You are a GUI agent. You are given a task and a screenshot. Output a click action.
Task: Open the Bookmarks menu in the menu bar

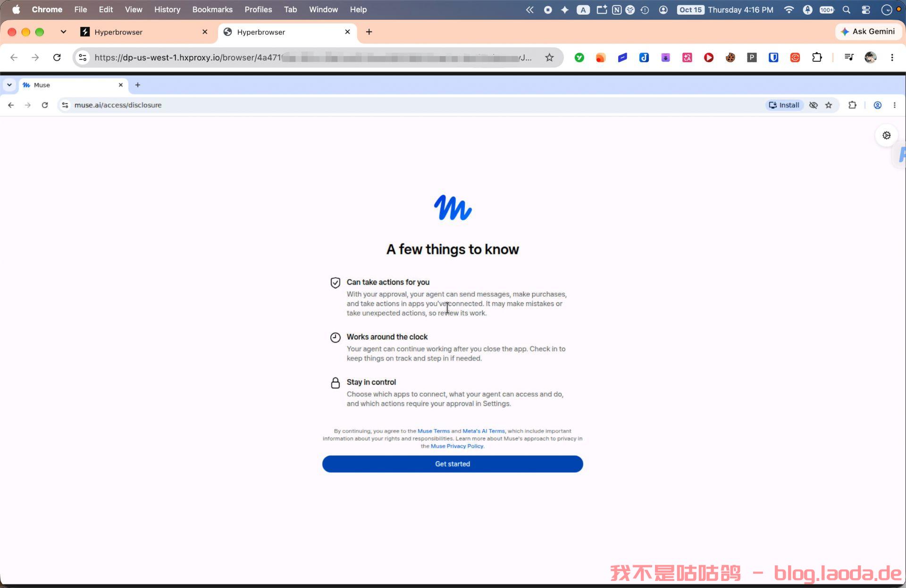pos(212,9)
